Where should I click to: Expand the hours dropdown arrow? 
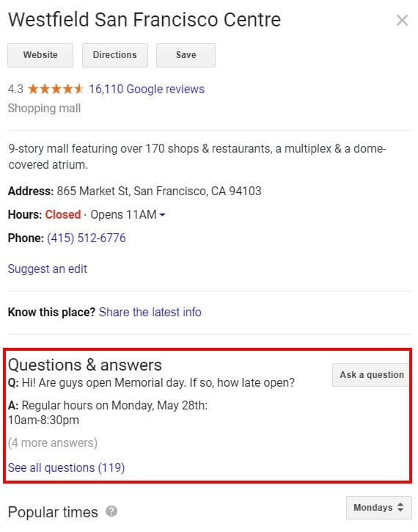click(162, 215)
